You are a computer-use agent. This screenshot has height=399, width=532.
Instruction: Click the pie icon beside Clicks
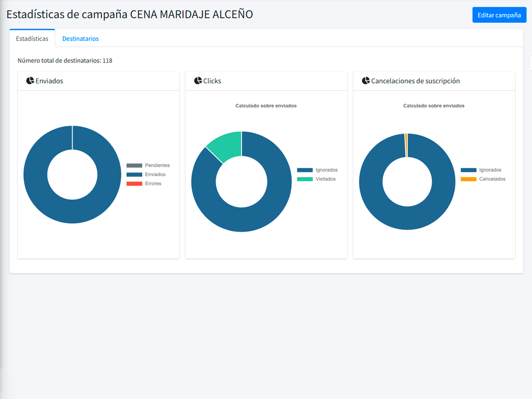point(198,80)
